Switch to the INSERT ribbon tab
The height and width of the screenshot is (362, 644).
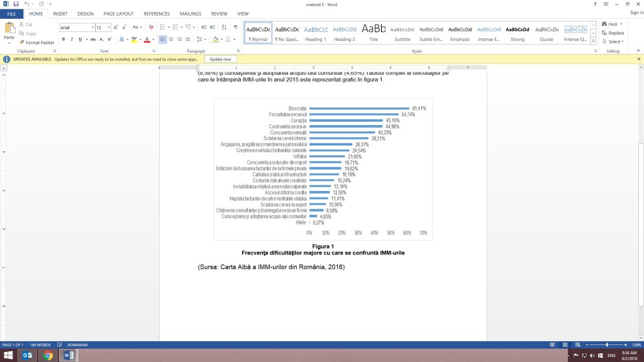(x=60, y=13)
